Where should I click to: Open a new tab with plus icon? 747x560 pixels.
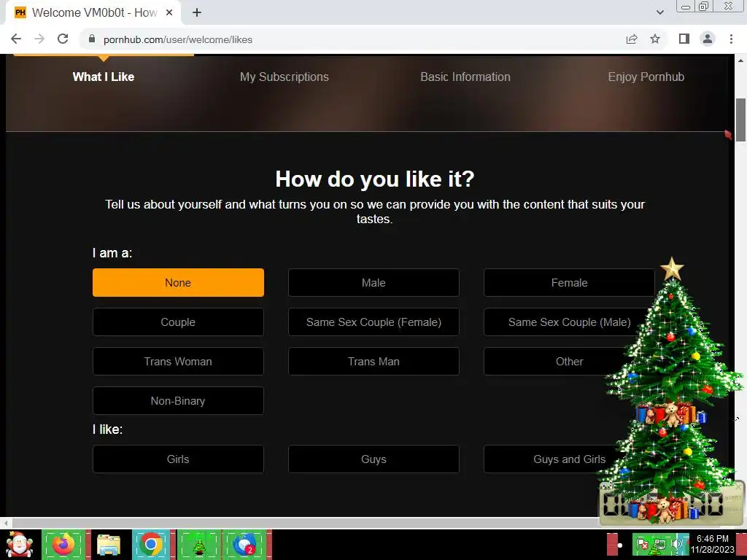pyautogui.click(x=197, y=13)
